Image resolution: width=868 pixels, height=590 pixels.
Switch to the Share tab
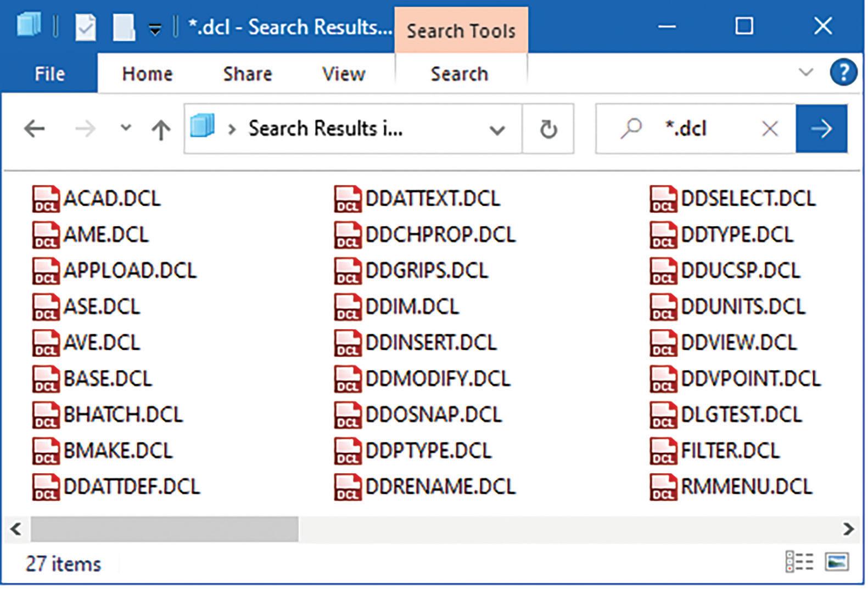click(x=248, y=74)
